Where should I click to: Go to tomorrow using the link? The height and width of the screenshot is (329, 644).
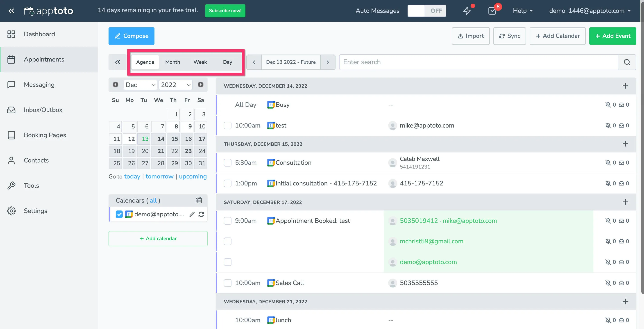point(159,176)
